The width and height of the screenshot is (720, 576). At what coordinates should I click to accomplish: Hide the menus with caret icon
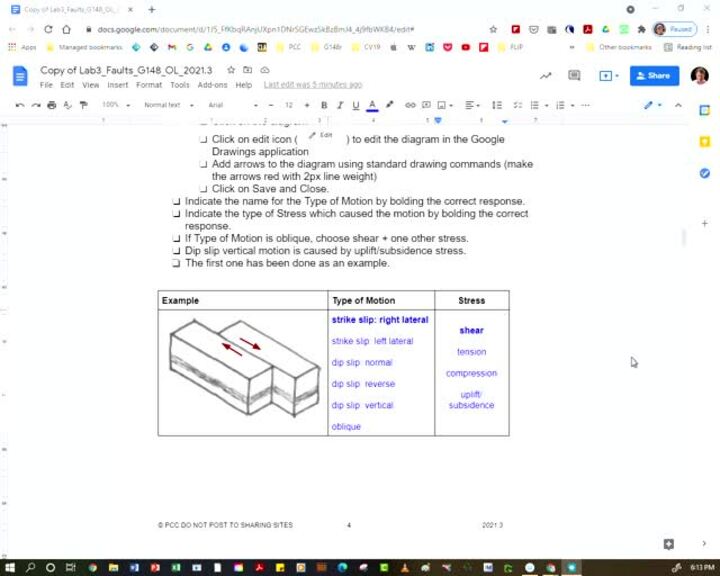(x=678, y=105)
